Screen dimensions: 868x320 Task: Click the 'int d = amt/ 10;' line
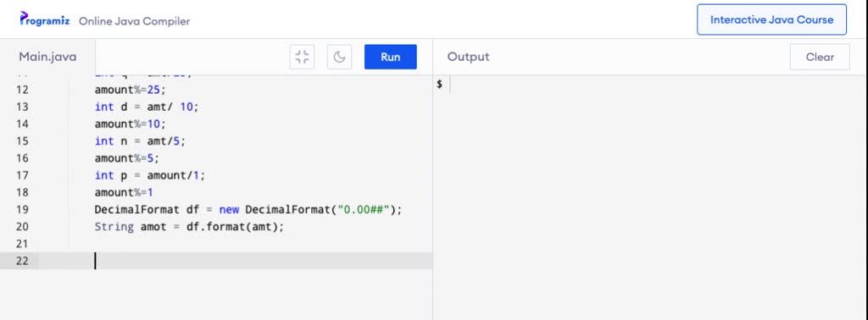146,107
